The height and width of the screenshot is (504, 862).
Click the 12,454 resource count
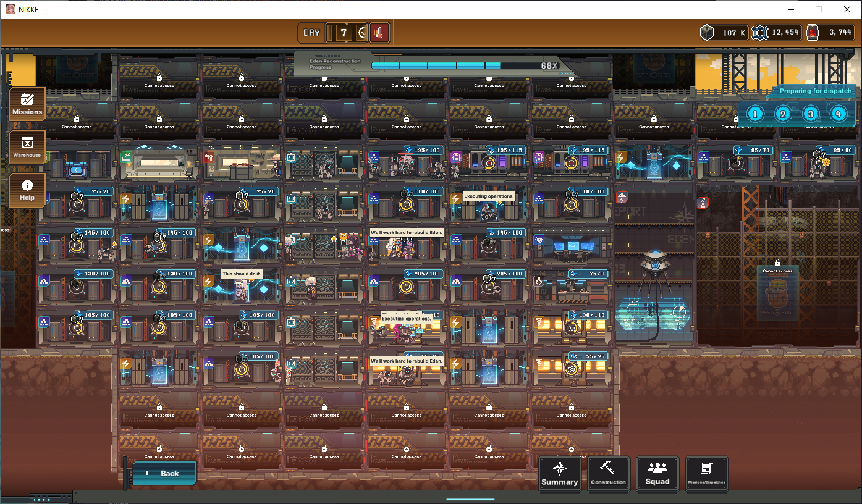pyautogui.click(x=785, y=33)
